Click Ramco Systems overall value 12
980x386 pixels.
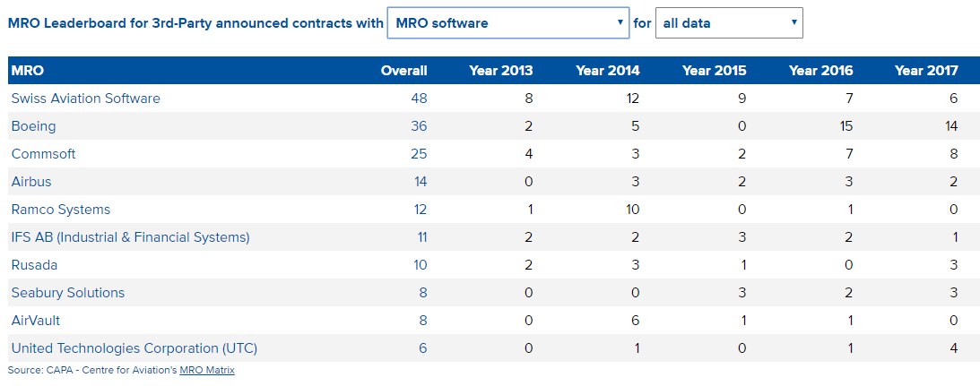(420, 210)
